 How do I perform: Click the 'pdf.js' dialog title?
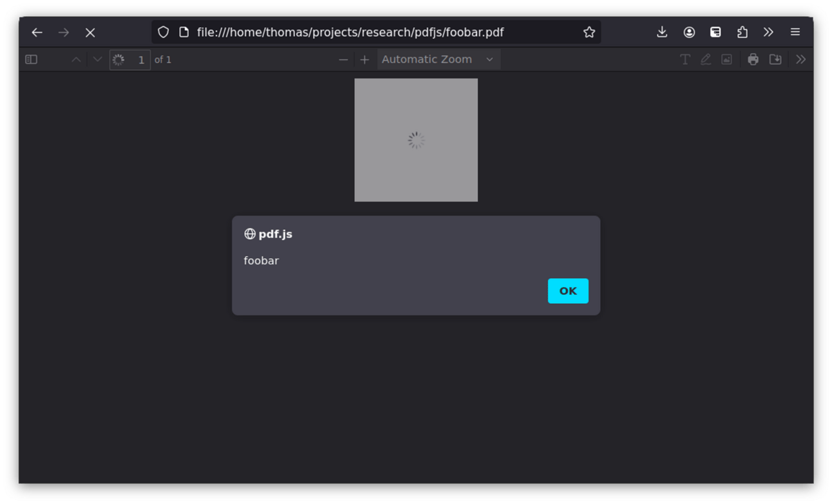point(276,234)
